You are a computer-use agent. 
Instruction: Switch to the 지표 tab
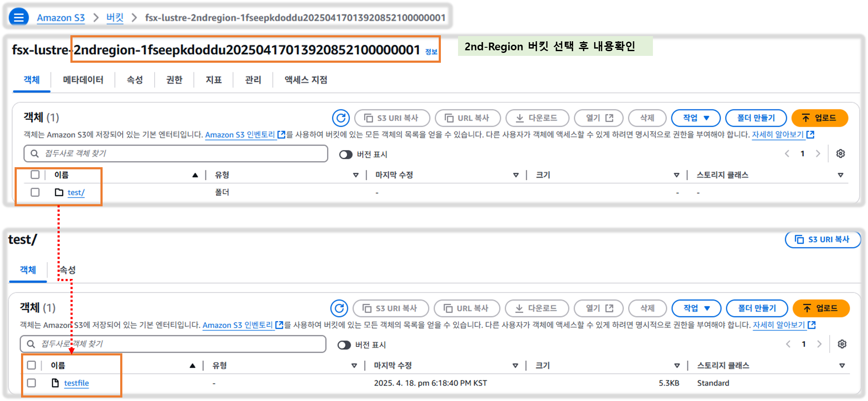pos(213,80)
